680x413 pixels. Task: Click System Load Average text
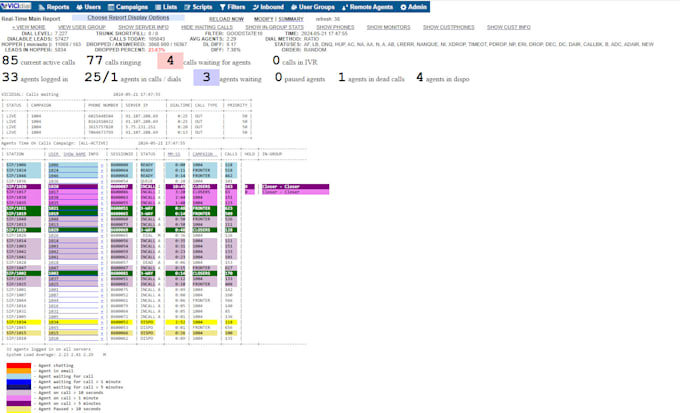(x=50, y=354)
